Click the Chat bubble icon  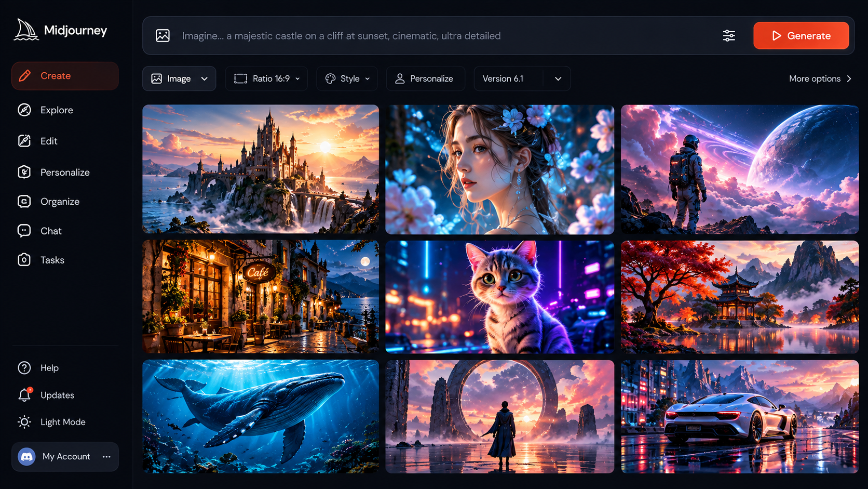tap(24, 231)
